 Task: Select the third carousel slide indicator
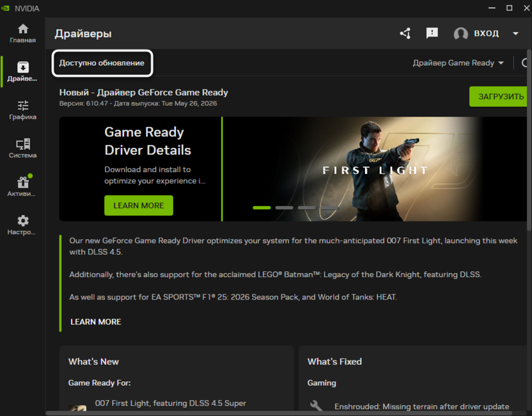point(307,207)
